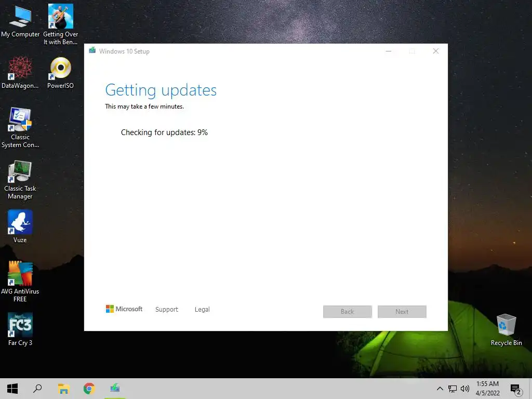
Task: Open the volume control tray icon
Action: [x=465, y=389]
